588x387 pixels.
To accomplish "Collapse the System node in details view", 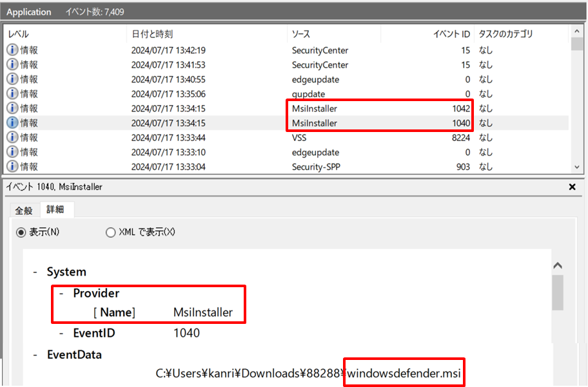I will tap(34, 272).
